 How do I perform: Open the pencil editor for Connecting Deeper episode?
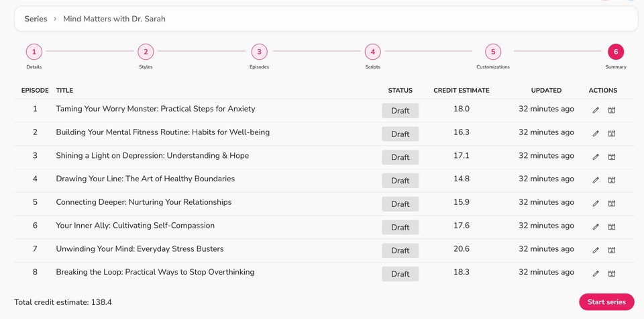(596, 203)
